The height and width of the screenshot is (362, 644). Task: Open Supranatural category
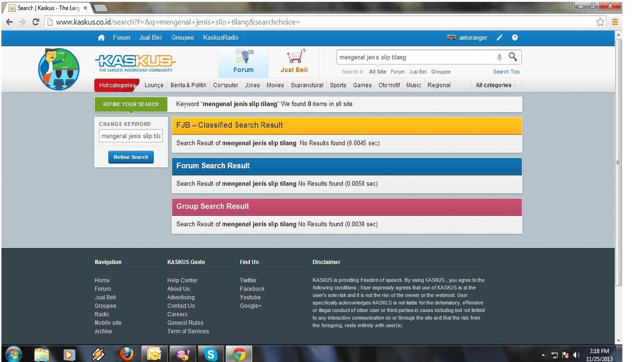307,85
